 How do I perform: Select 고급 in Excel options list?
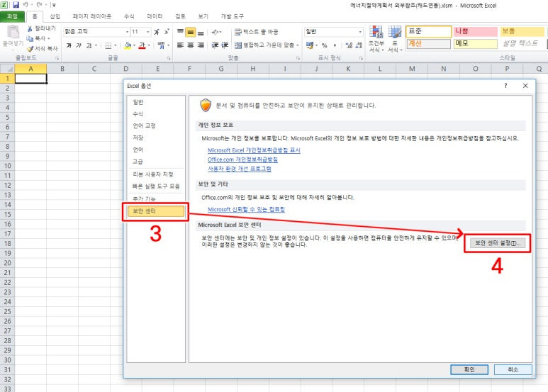pos(138,162)
